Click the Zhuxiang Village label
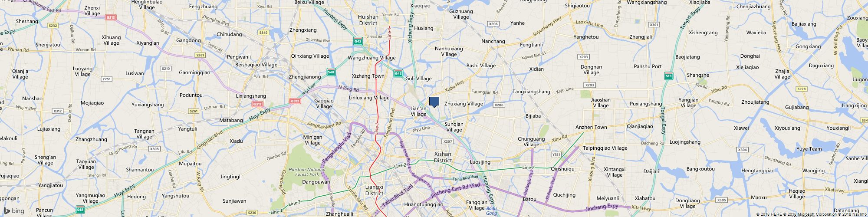 coord(464,104)
